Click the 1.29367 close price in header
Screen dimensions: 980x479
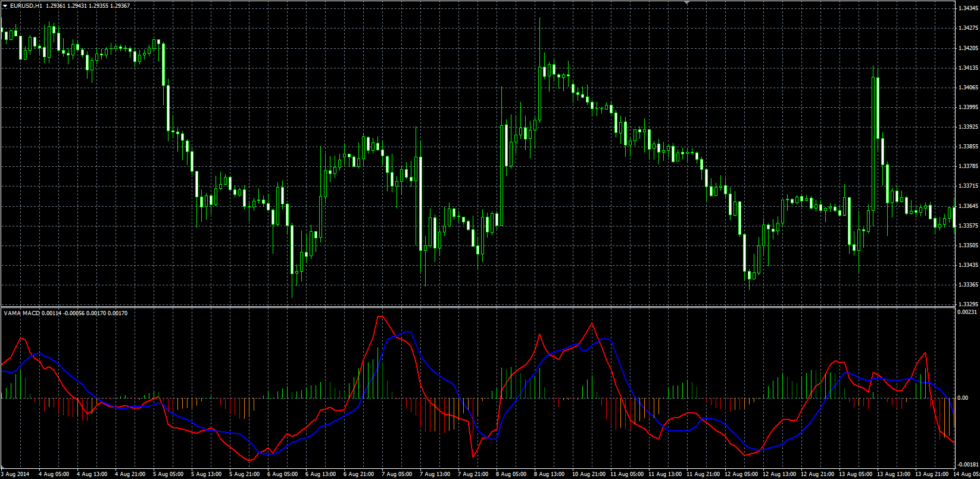point(120,5)
